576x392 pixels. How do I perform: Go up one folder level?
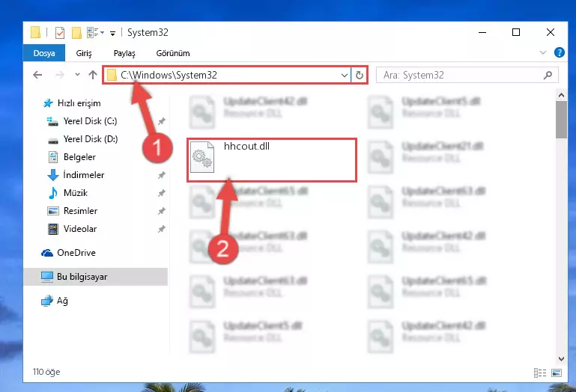pos(93,75)
